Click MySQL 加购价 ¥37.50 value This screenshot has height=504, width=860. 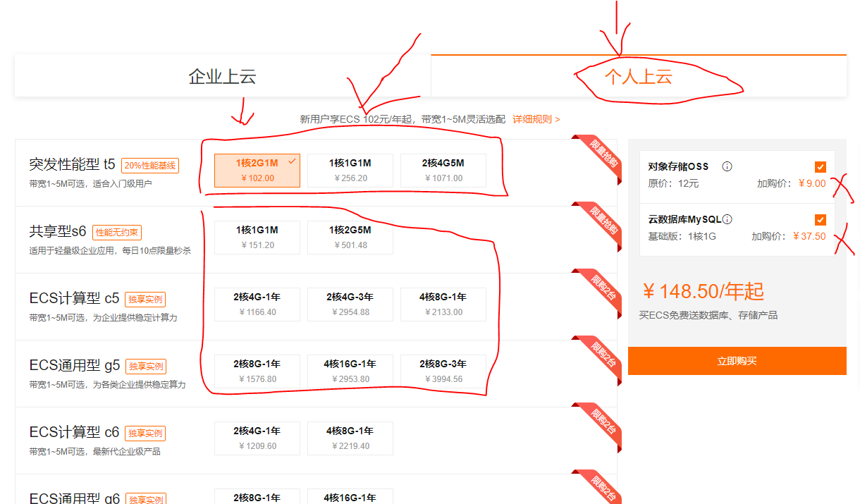pyautogui.click(x=809, y=236)
